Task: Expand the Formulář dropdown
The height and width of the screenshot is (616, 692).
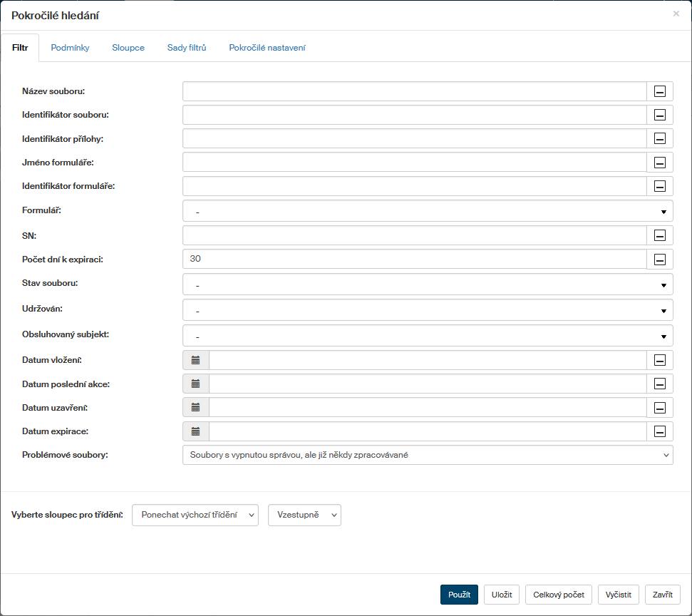Action: point(428,211)
